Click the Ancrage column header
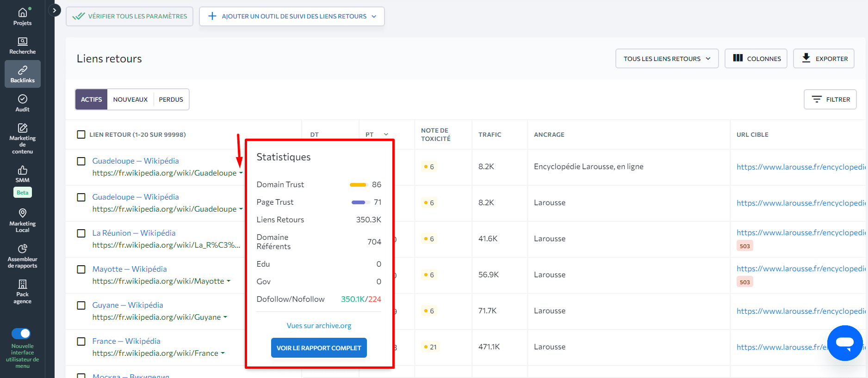Image resolution: width=868 pixels, height=378 pixels. pos(549,134)
